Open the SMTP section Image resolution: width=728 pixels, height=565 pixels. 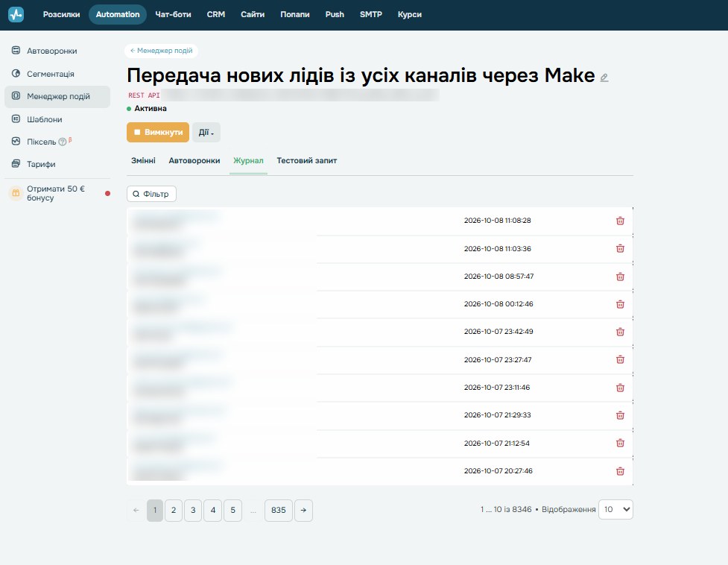click(x=371, y=14)
